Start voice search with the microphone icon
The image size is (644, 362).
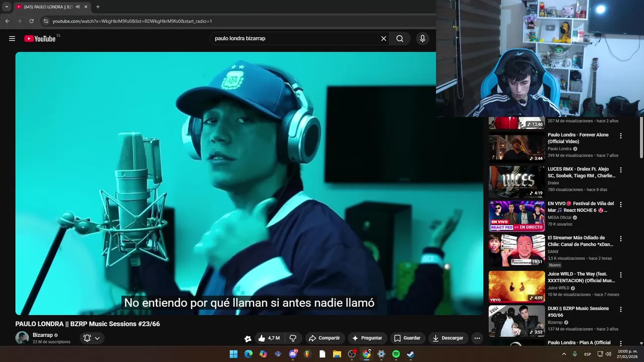(423, 38)
